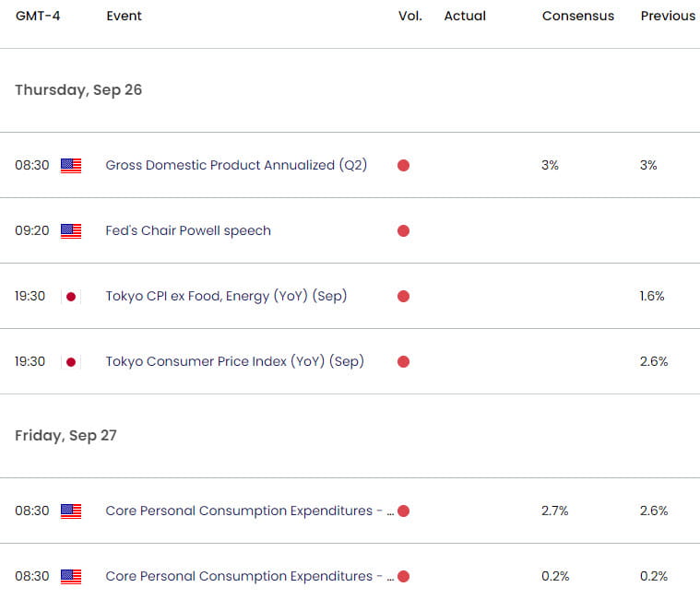Click volatility dot for Tokyo Consumer Price Index
Screen dimensions: 700x599
(404, 362)
